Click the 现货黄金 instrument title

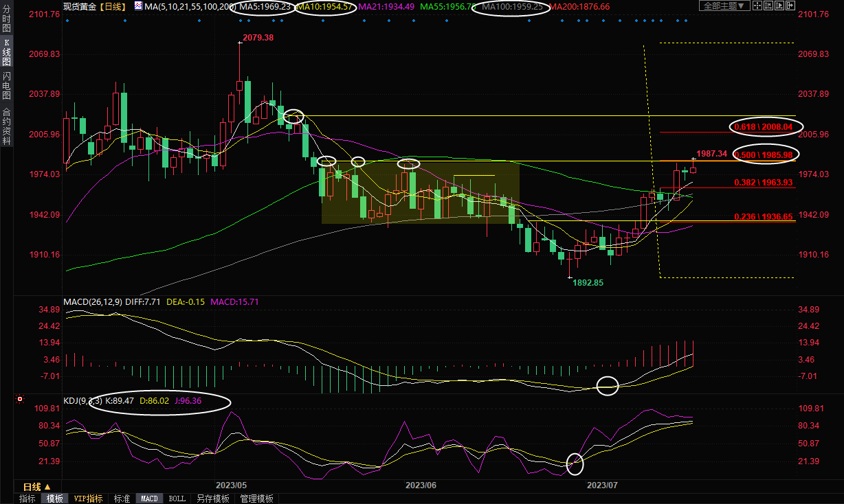(80, 6)
